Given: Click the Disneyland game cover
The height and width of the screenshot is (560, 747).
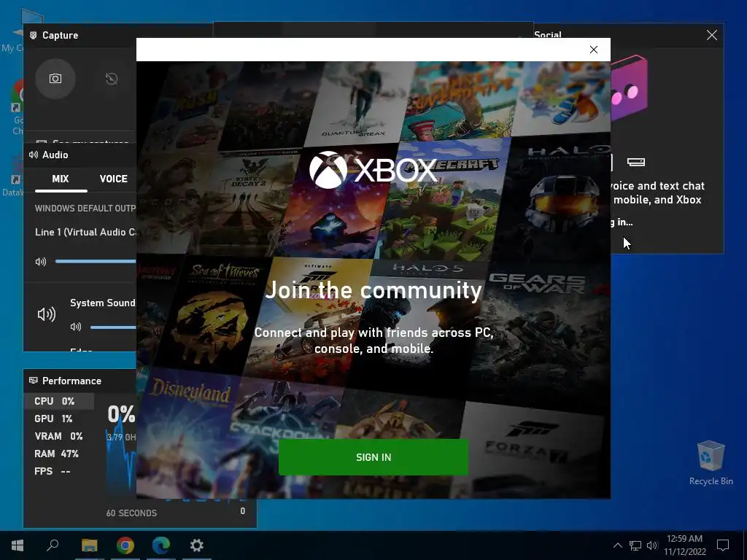Looking at the screenshot, I should pos(187,431).
